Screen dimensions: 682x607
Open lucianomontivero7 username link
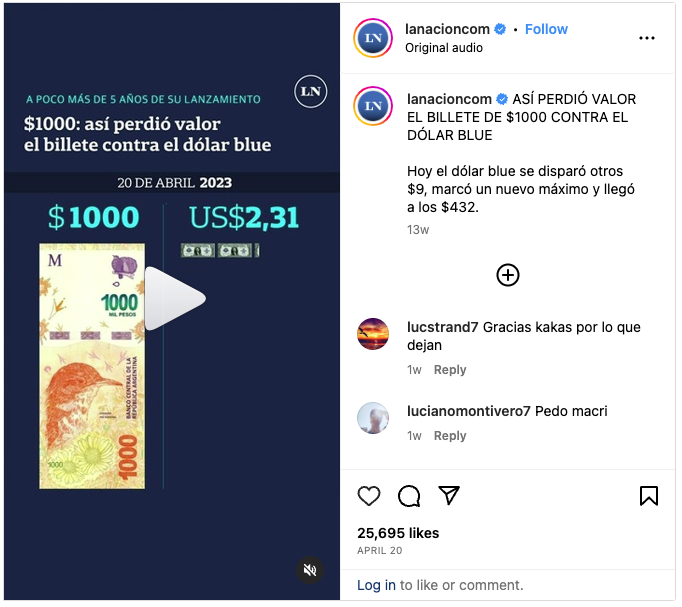pos(468,411)
